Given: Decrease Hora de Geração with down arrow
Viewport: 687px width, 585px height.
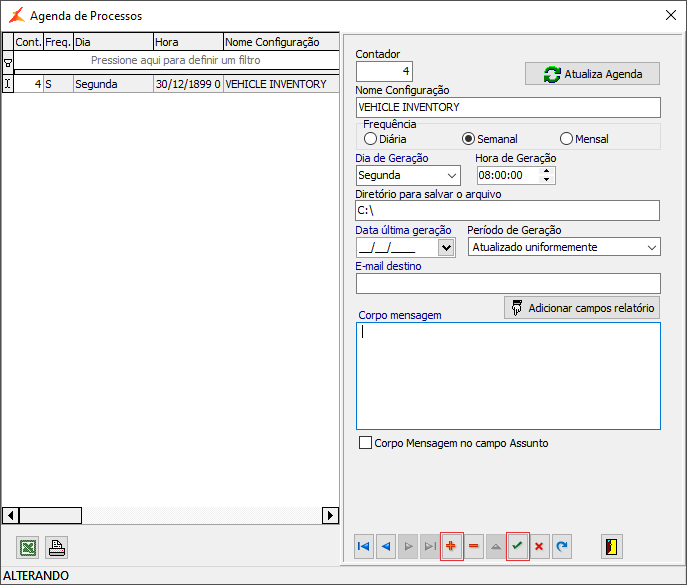Looking at the screenshot, I should pos(546,180).
